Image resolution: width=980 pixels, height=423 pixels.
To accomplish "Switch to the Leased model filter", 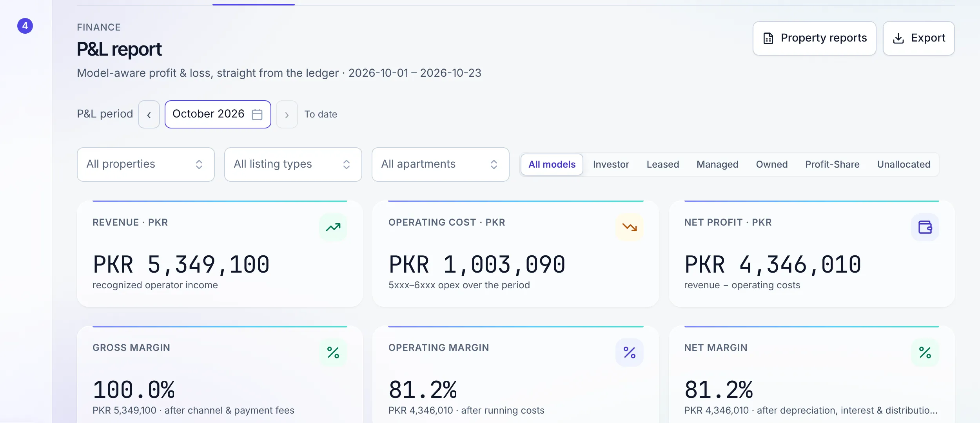I will [663, 164].
